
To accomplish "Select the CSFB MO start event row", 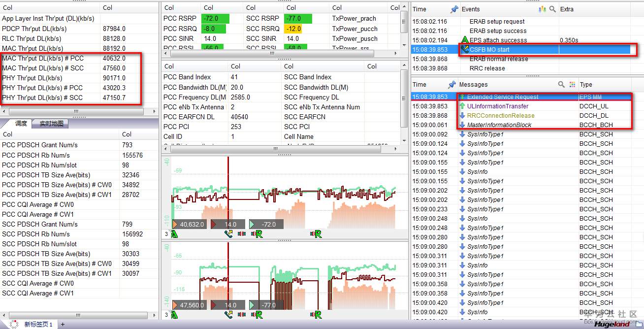I will (x=521, y=49).
